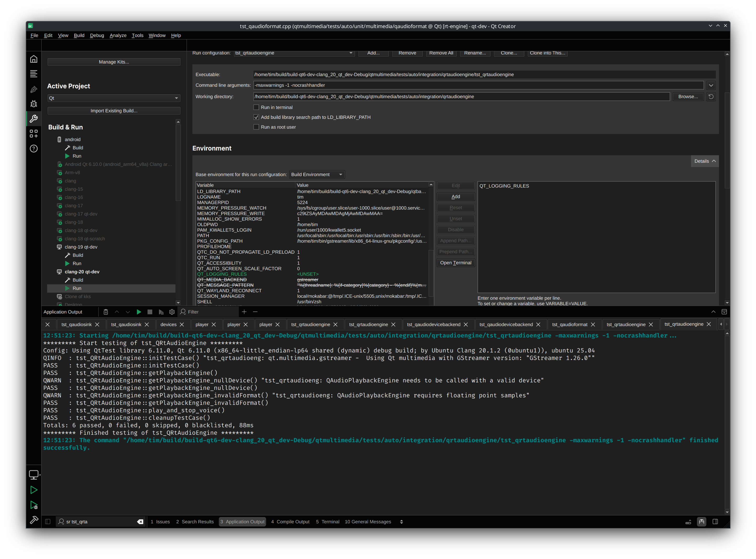Click Import Existing Build button
This screenshot has width=756, height=559.
point(114,111)
